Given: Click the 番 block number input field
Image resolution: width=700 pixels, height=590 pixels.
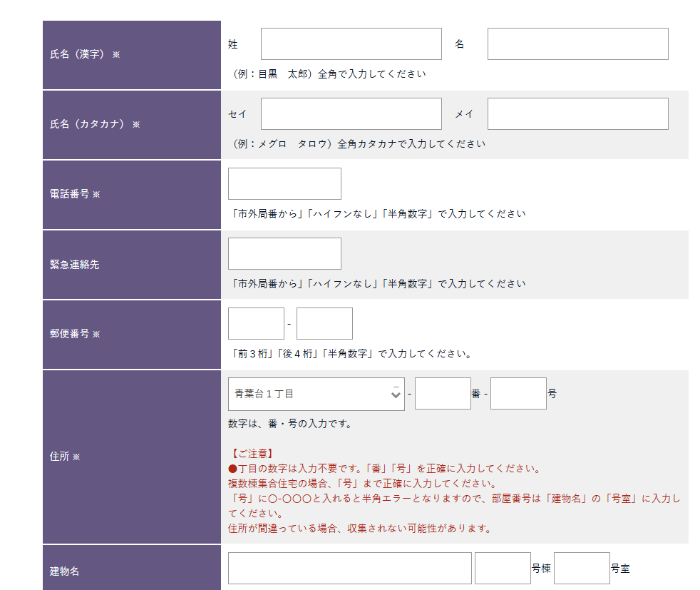Looking at the screenshot, I should tap(443, 394).
